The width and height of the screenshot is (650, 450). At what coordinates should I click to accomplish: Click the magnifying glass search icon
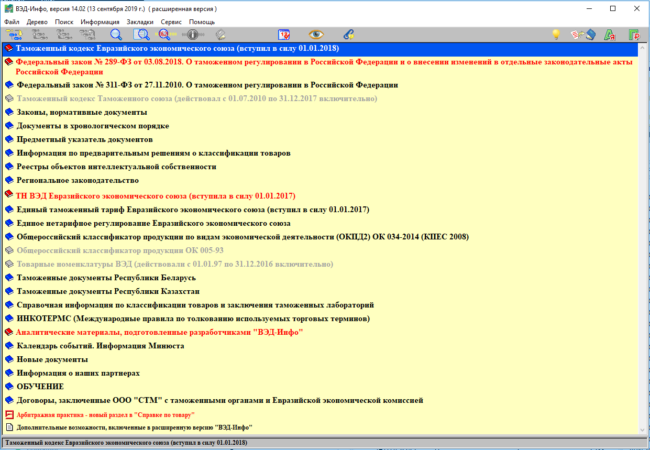point(115,34)
